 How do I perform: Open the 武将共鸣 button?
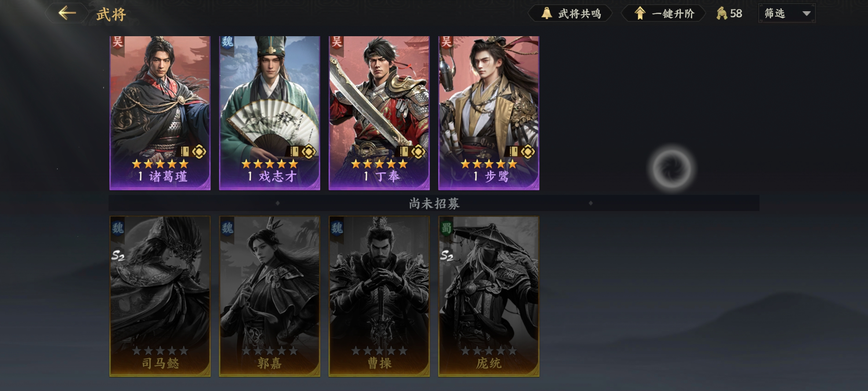[570, 13]
